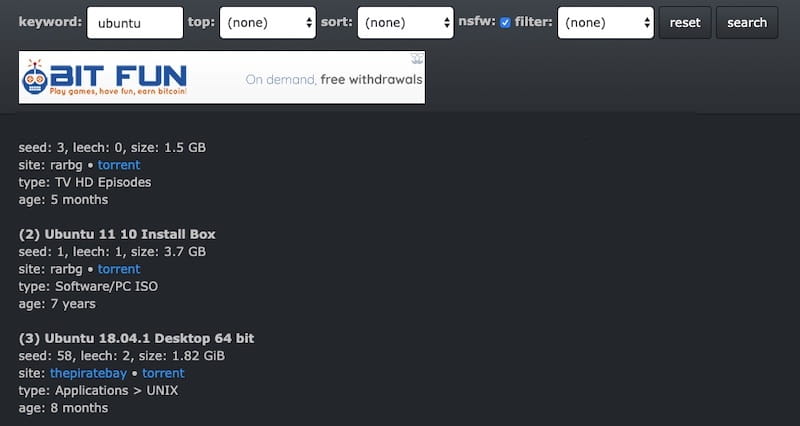Open torrent link for Ubuntu 11 10 Install Box
Viewport: 800px width, 426px height.
click(119, 269)
